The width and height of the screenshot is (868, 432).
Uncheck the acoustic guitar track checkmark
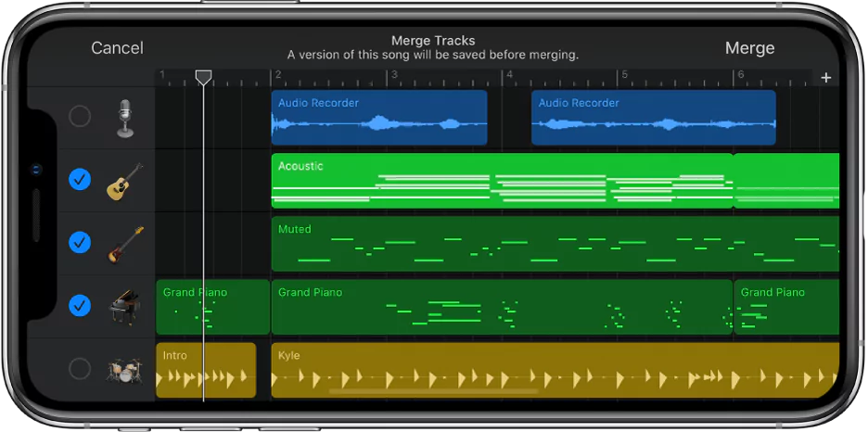click(x=80, y=179)
